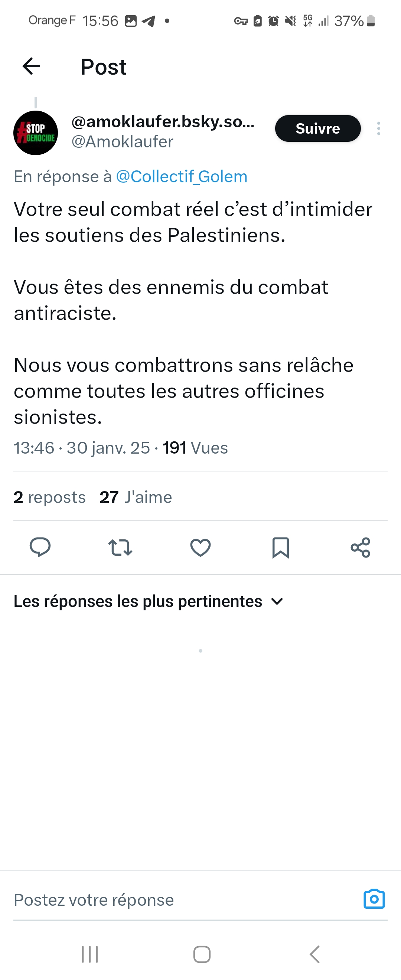Tap the Android home button
Viewport: 401px width, 980px height.
202,954
